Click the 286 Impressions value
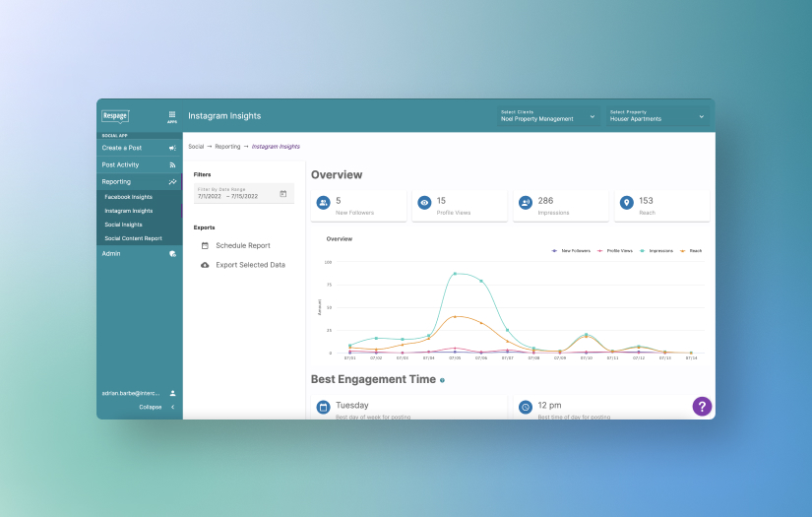The height and width of the screenshot is (517, 812). [x=545, y=201]
